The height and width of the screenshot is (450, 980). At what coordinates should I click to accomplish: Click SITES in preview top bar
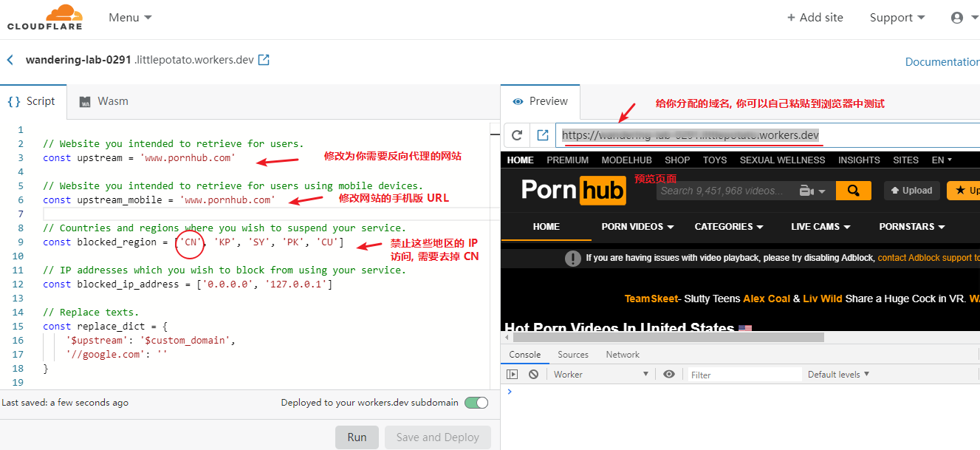point(906,160)
